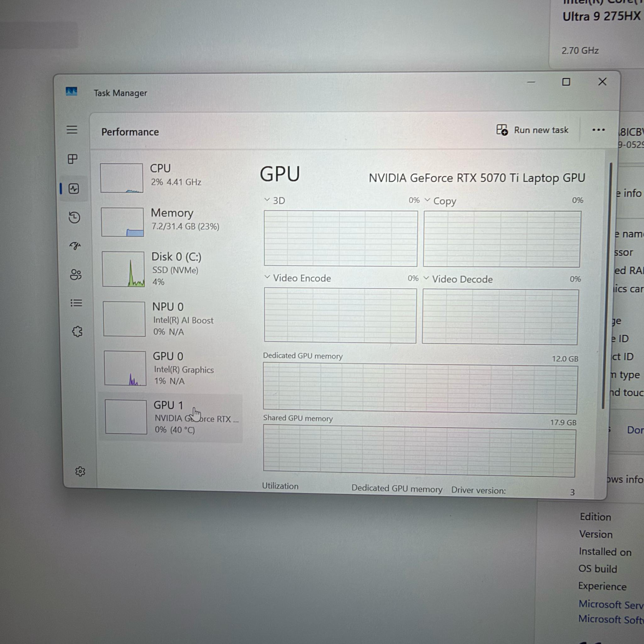Click the Dedicated GPU memory graph
This screenshot has width=644, height=644.
coord(420,388)
